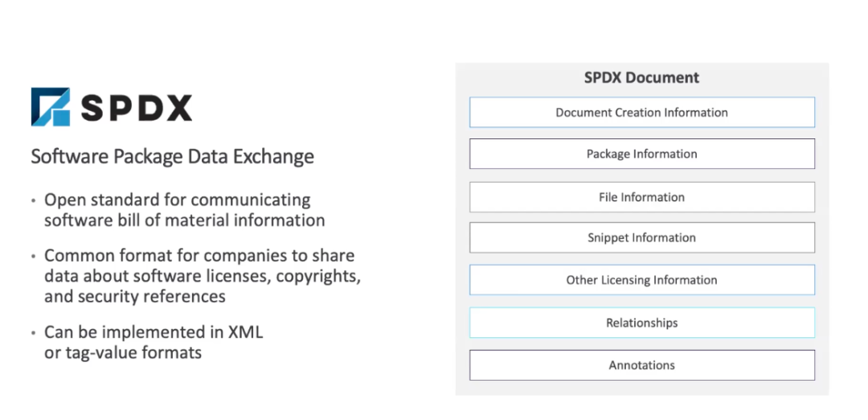Click the SPDX wordmark text
Screen dimensions: 868x420
click(137, 108)
